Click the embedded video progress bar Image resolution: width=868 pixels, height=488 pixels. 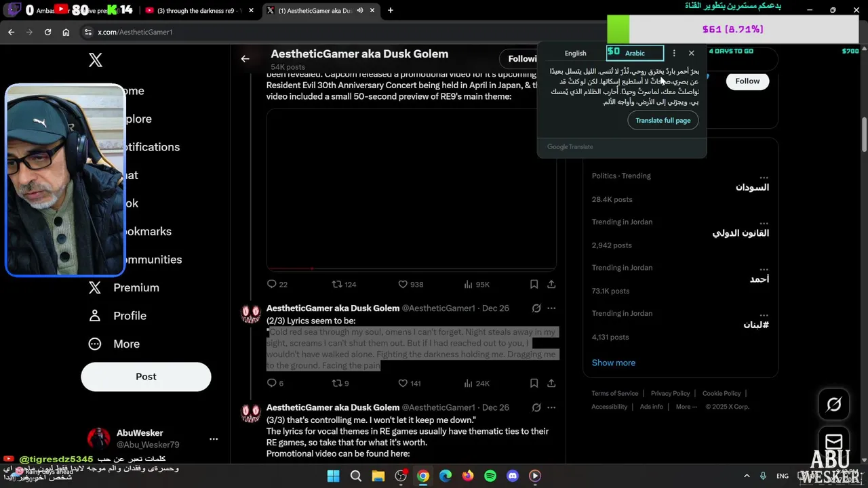pos(412,268)
